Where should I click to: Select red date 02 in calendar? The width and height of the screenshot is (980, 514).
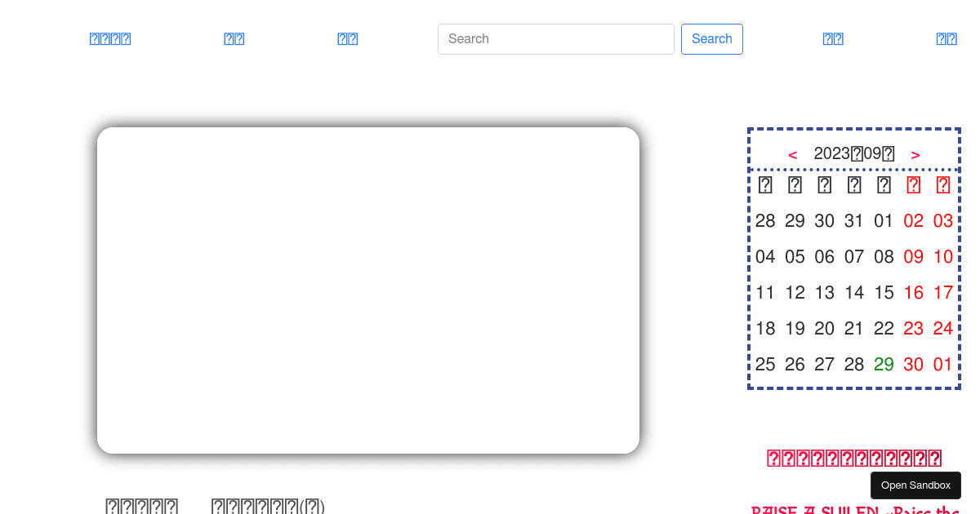tap(914, 221)
